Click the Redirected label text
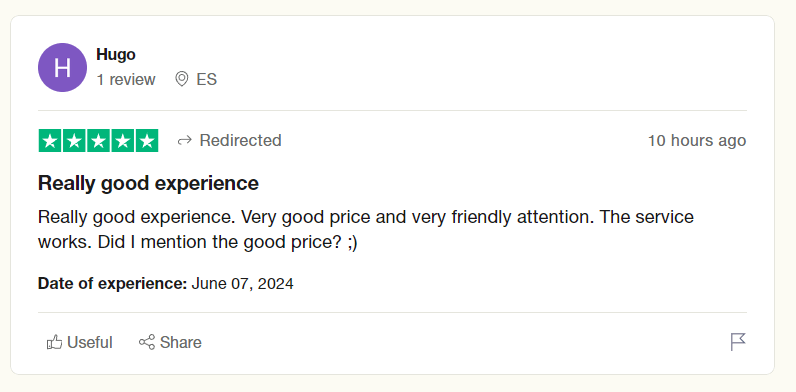The width and height of the screenshot is (796, 392). (241, 140)
